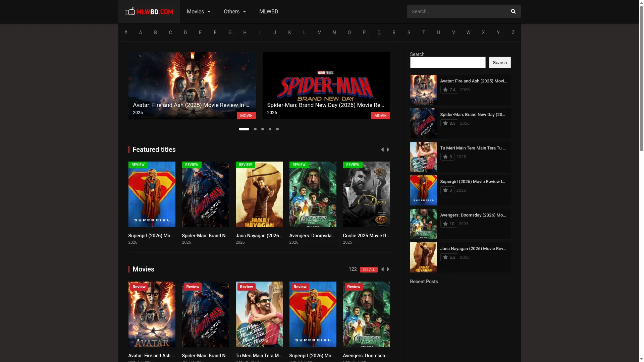
Task: Click Supergirl sidebar thumbnail image
Action: (x=424, y=190)
